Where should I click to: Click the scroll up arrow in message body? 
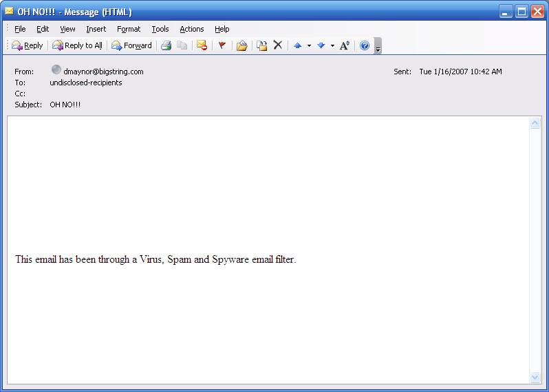click(x=535, y=123)
